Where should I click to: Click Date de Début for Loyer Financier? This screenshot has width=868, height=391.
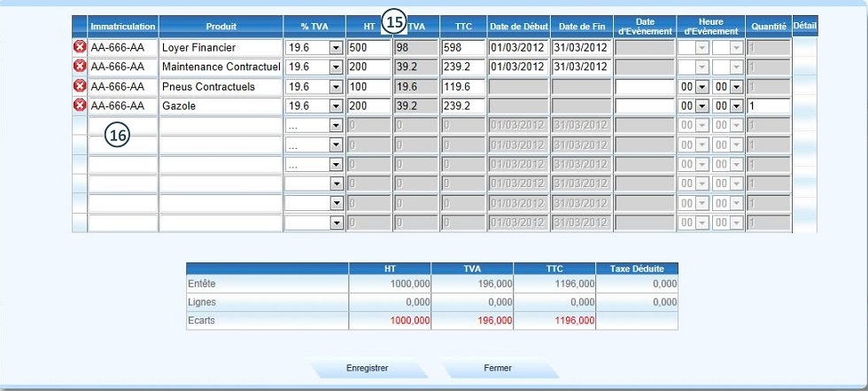(x=517, y=47)
